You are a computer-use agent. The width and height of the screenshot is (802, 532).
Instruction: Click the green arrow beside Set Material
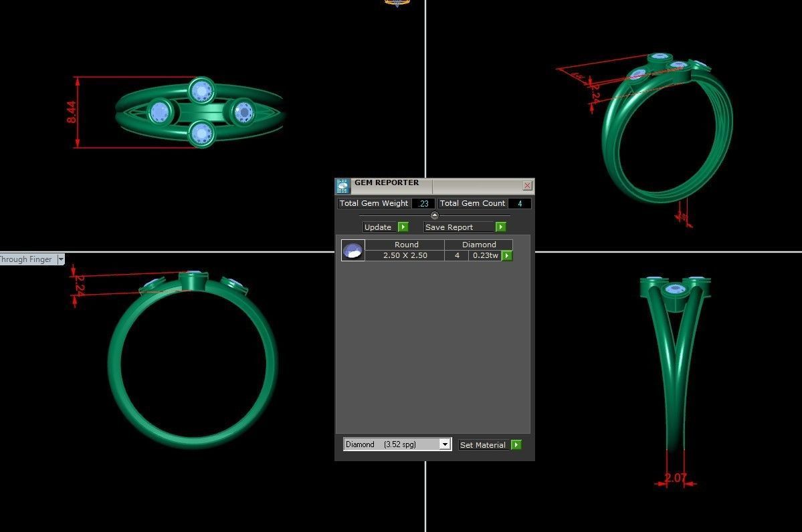point(516,444)
